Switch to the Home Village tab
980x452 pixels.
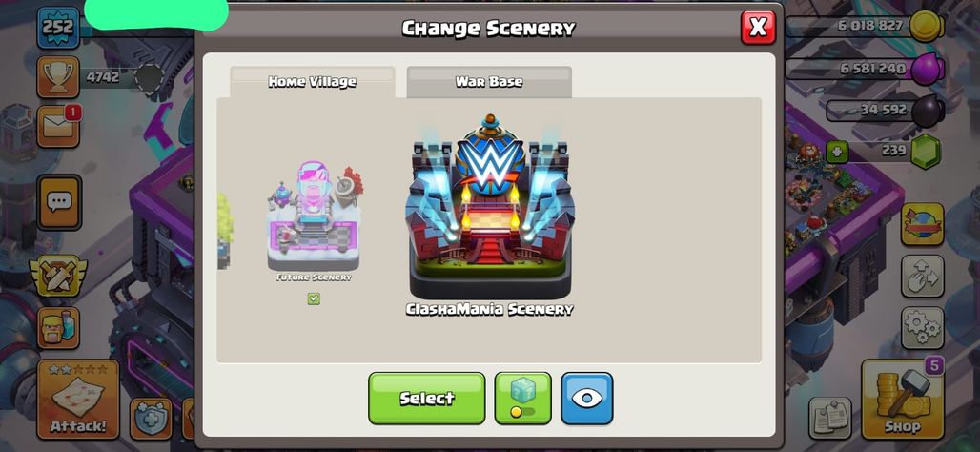coord(313,82)
